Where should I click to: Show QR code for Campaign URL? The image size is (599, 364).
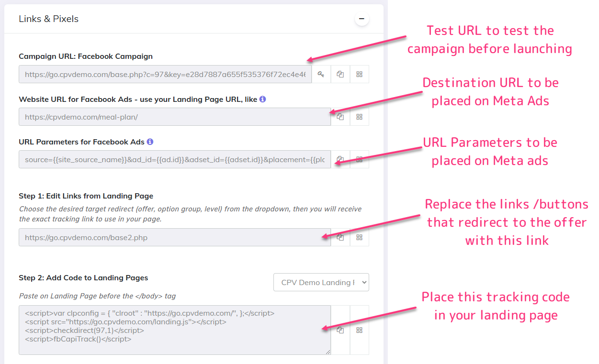tap(360, 74)
